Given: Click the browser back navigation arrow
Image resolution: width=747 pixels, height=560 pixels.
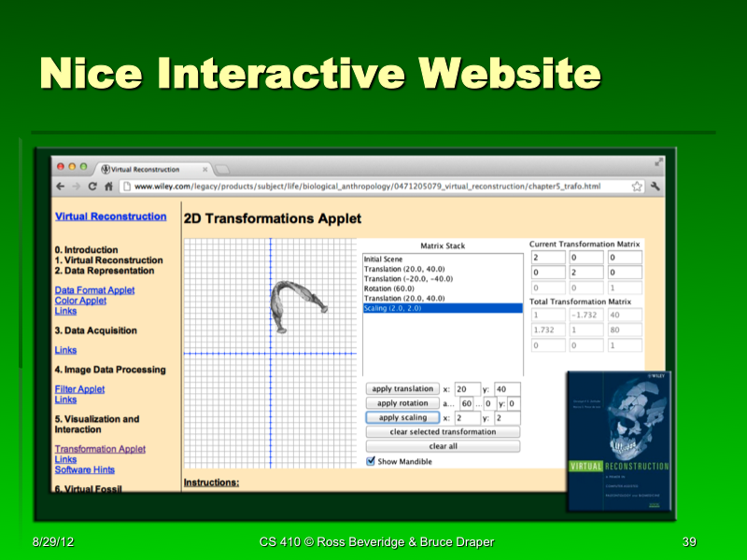Looking at the screenshot, I should pos(60,186).
